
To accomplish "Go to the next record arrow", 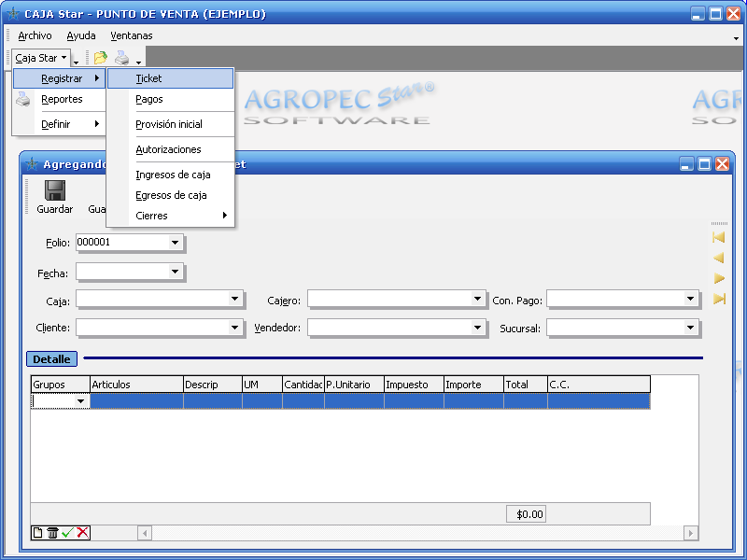I will pos(719,278).
